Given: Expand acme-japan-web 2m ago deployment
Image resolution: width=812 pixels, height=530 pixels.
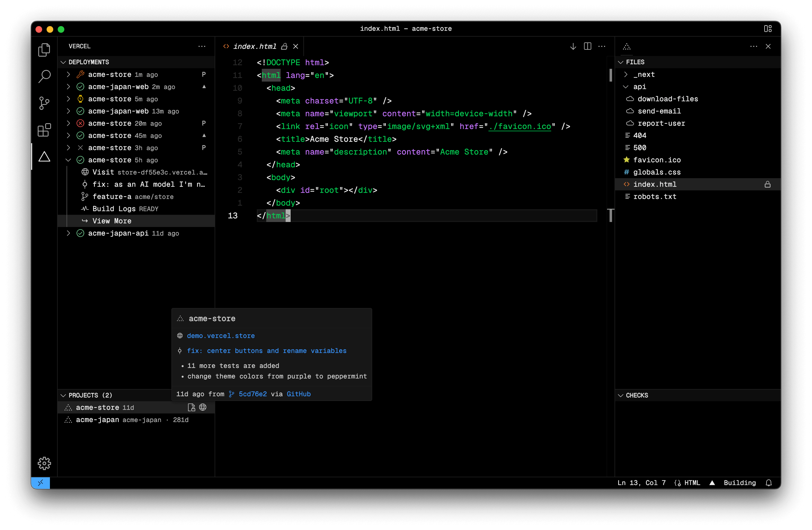Looking at the screenshot, I should pos(68,87).
